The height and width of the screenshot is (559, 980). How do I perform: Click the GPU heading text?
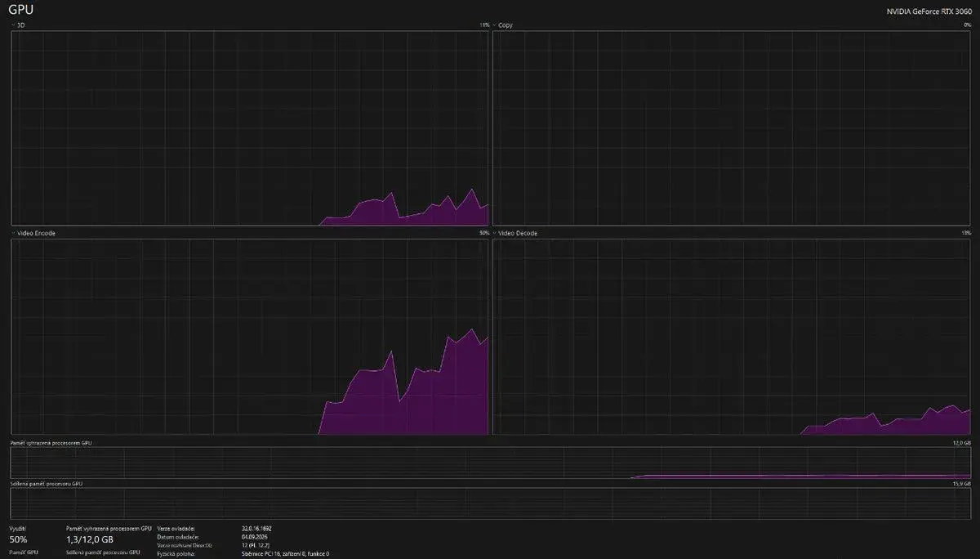(21, 9)
